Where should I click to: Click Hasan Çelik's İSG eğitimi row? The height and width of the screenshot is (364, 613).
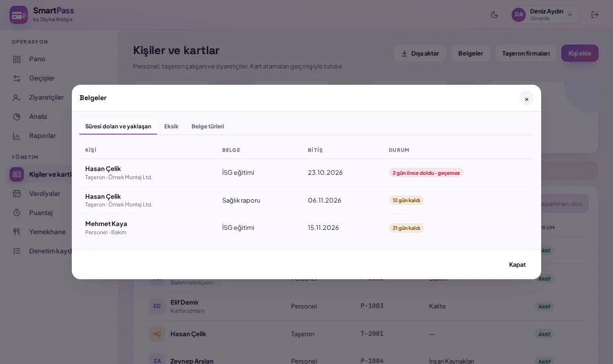tap(306, 172)
